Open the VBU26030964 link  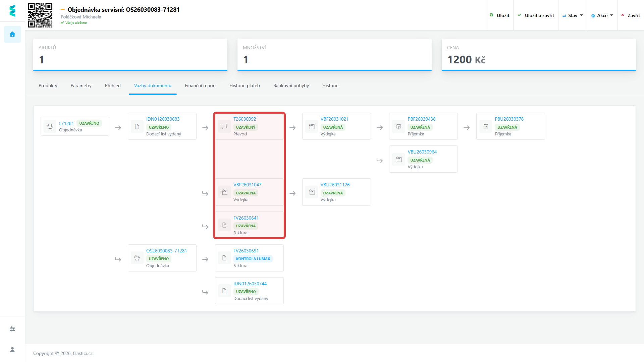[x=422, y=152]
